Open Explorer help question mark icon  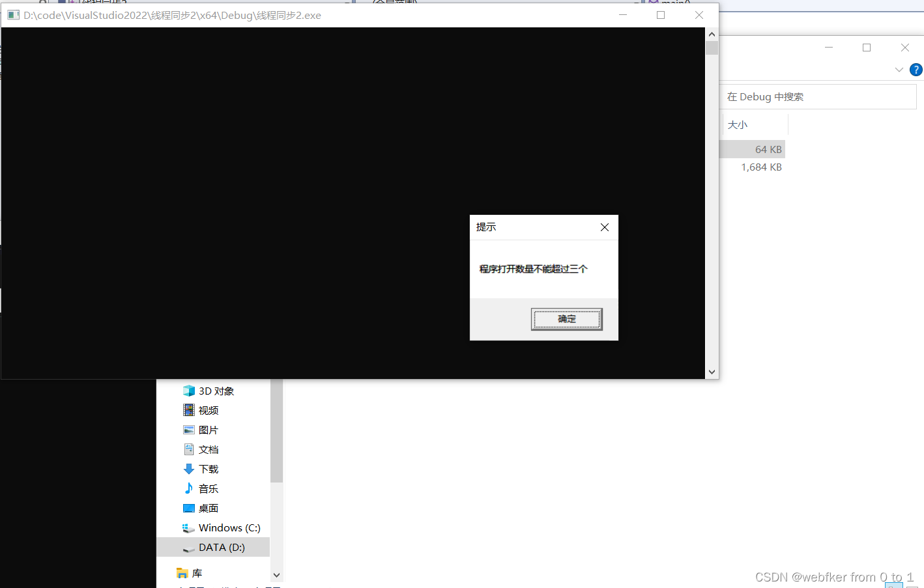click(916, 70)
